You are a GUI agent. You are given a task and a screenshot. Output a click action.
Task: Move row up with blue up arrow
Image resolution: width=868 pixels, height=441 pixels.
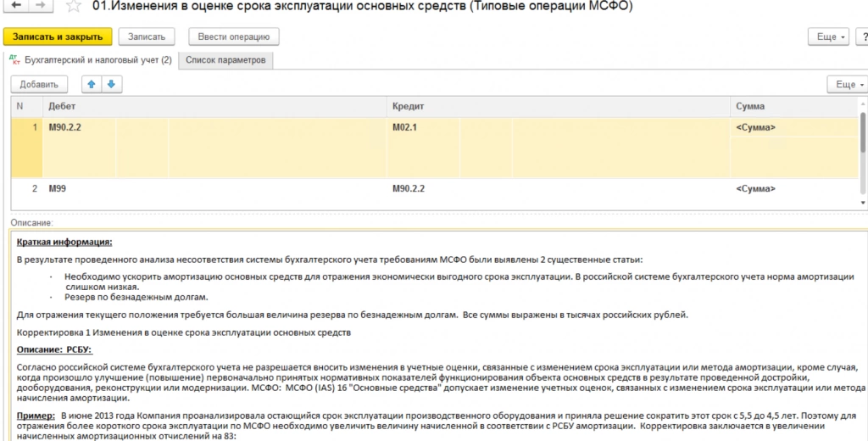coord(92,84)
